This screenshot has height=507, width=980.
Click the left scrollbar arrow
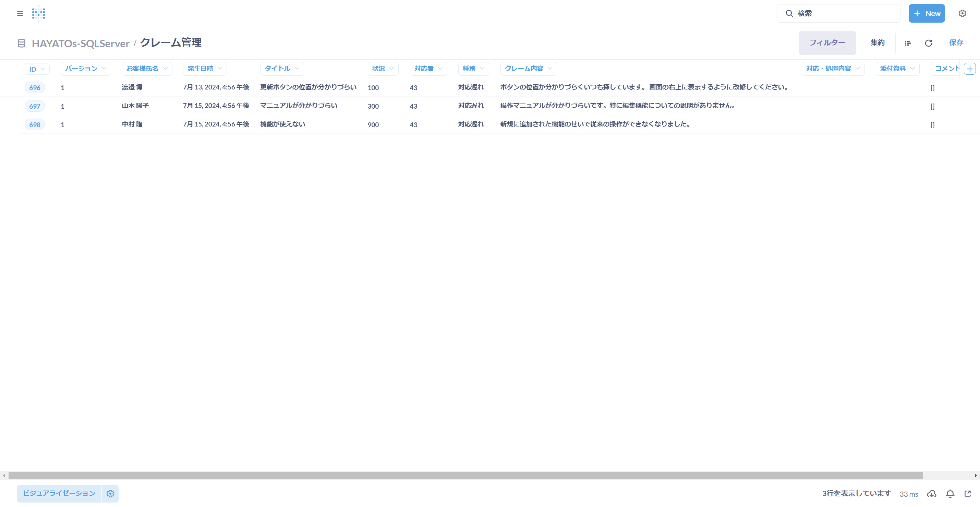tap(4, 475)
